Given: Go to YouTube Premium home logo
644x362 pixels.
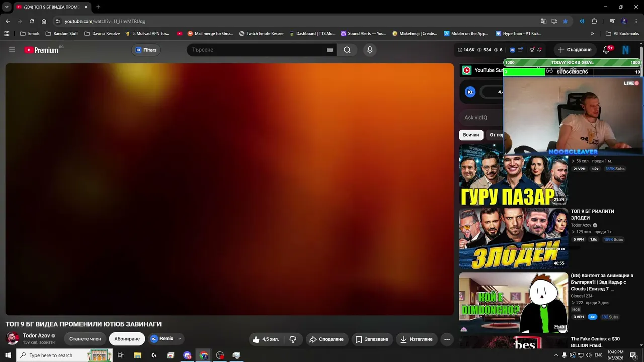Looking at the screenshot, I should coord(41,50).
